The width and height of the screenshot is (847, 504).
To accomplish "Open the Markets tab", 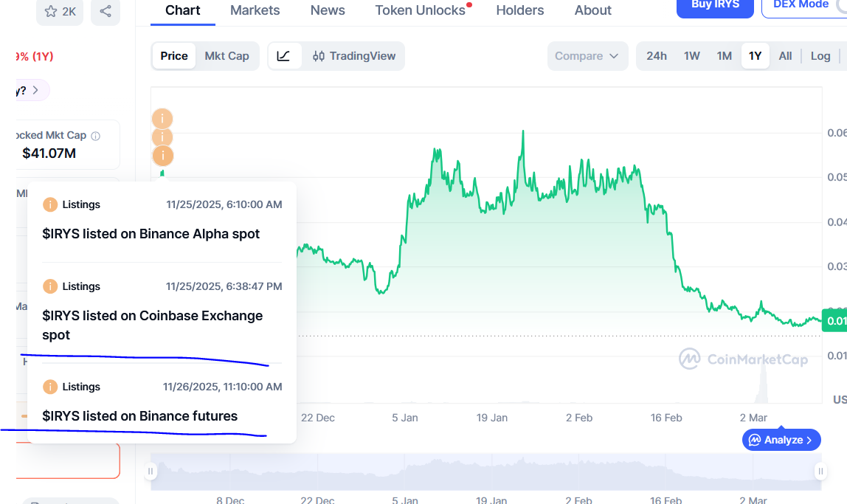I will click(255, 10).
